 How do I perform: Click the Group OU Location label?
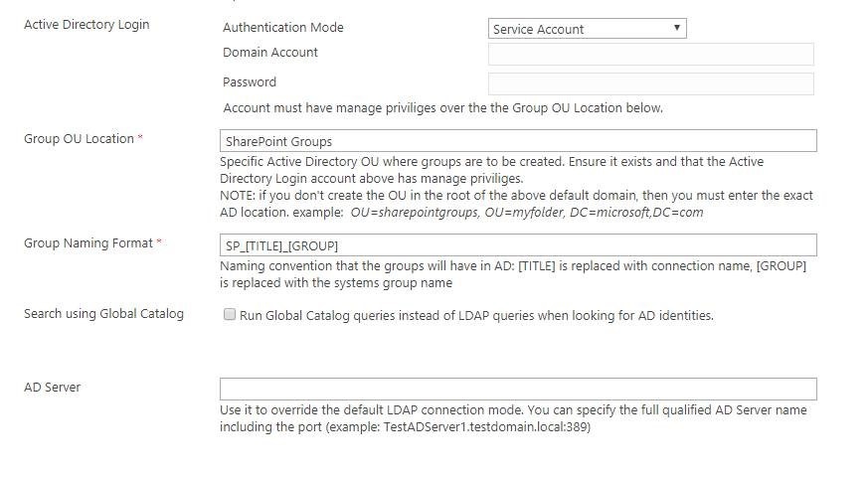[x=79, y=139]
